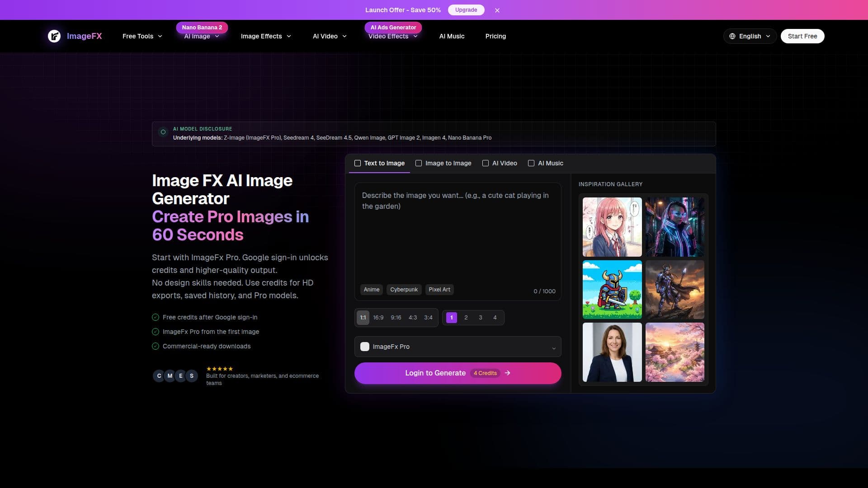Switch to the Image to Image tab
868x488 pixels.
click(443, 163)
